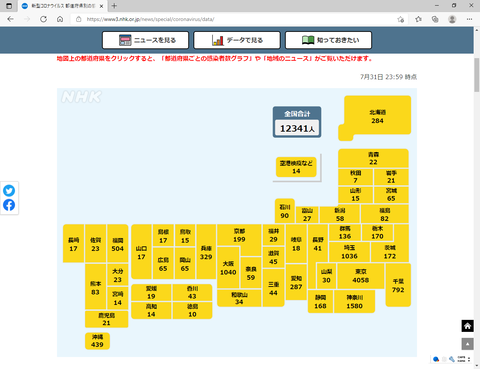
Task: Click the address bar URL field
Action: pos(233,19)
